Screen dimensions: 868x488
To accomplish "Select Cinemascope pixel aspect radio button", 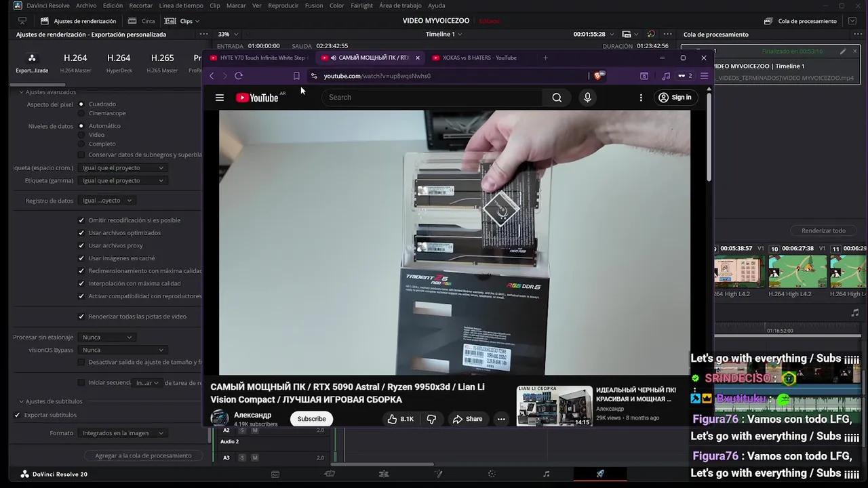I will 81,113.
